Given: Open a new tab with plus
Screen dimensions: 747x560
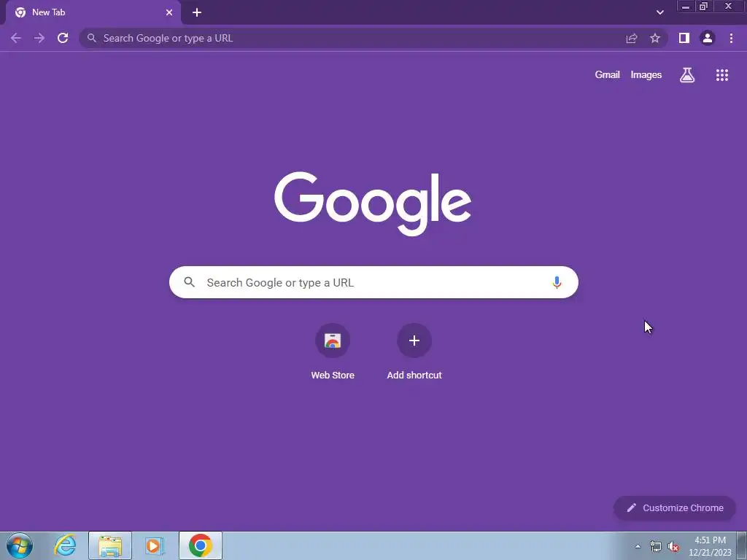Looking at the screenshot, I should [197, 12].
